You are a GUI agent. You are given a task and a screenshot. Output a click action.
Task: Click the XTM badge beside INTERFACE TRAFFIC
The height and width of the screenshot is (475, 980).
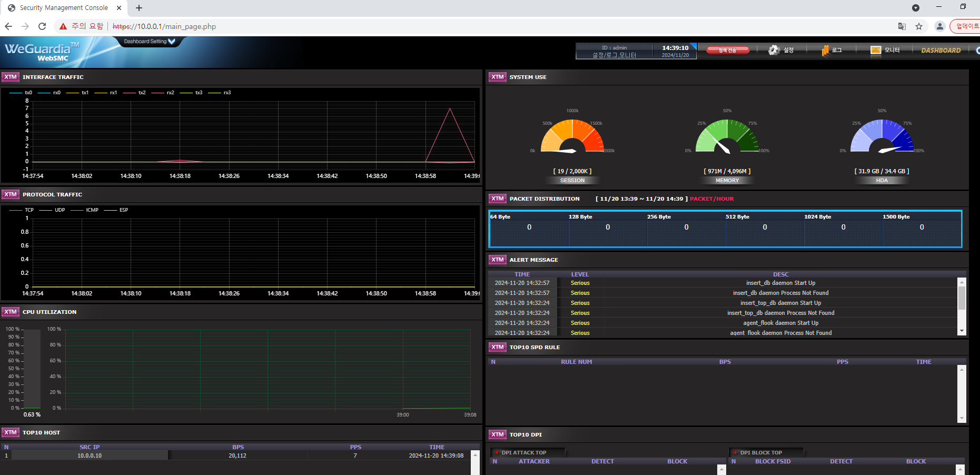11,77
